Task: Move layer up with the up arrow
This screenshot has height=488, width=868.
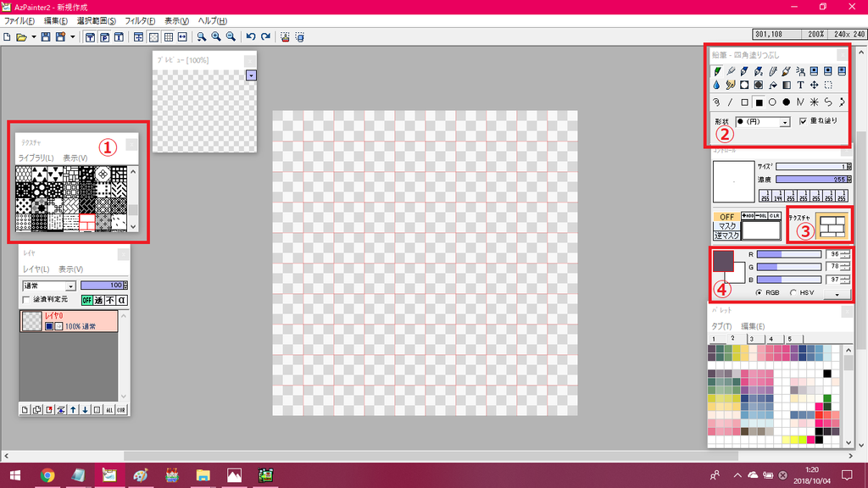Action: [x=73, y=410]
